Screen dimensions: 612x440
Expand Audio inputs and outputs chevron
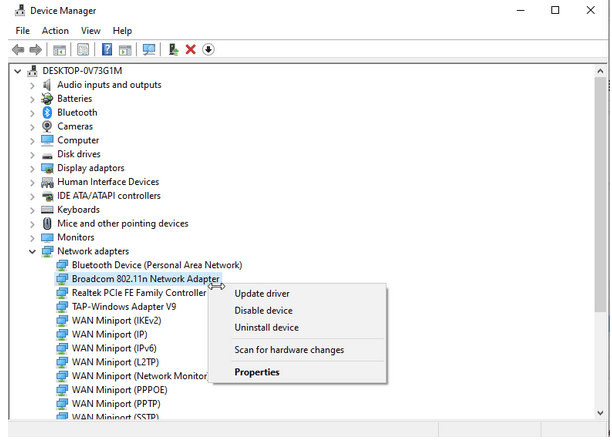(x=32, y=85)
